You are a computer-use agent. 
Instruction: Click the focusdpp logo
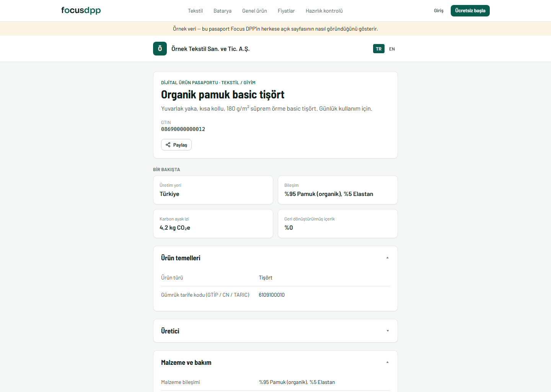(x=81, y=11)
